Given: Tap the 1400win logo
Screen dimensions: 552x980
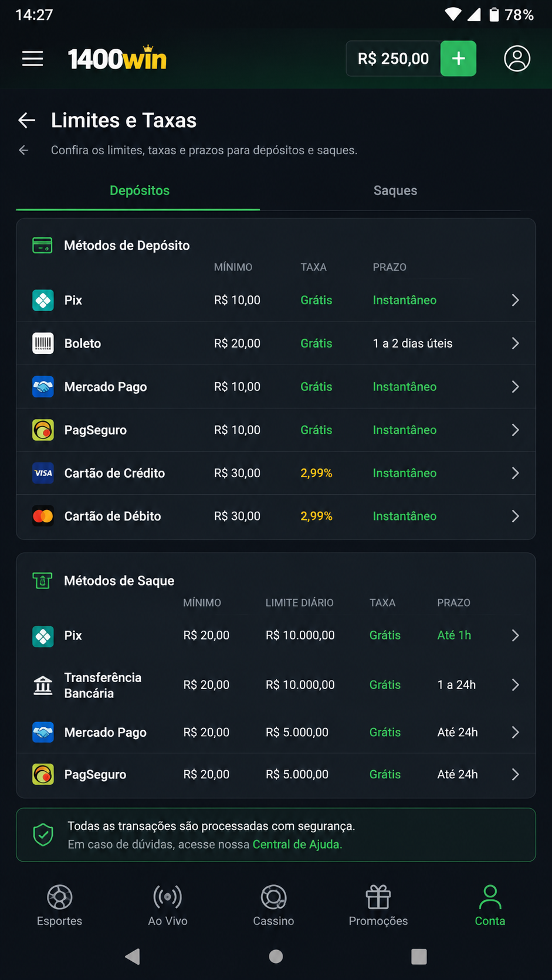Looking at the screenshot, I should coord(117,59).
